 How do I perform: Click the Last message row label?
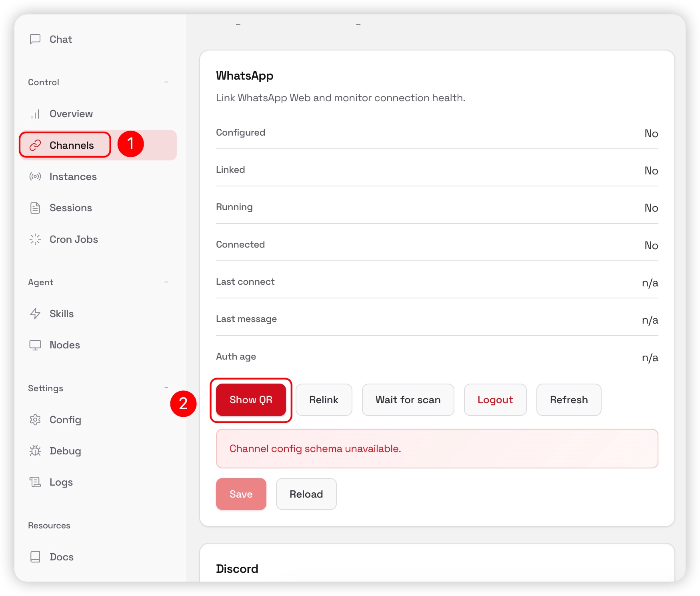pyautogui.click(x=246, y=319)
